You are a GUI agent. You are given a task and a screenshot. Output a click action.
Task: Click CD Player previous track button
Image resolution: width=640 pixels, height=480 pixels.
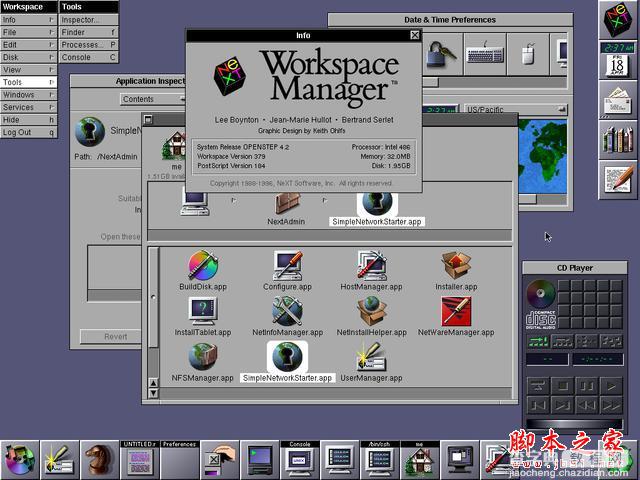(x=538, y=405)
